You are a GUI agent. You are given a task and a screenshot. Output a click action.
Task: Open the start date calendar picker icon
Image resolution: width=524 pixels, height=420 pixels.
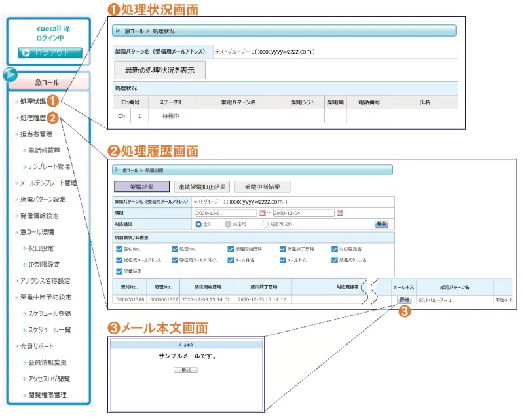[263, 213]
